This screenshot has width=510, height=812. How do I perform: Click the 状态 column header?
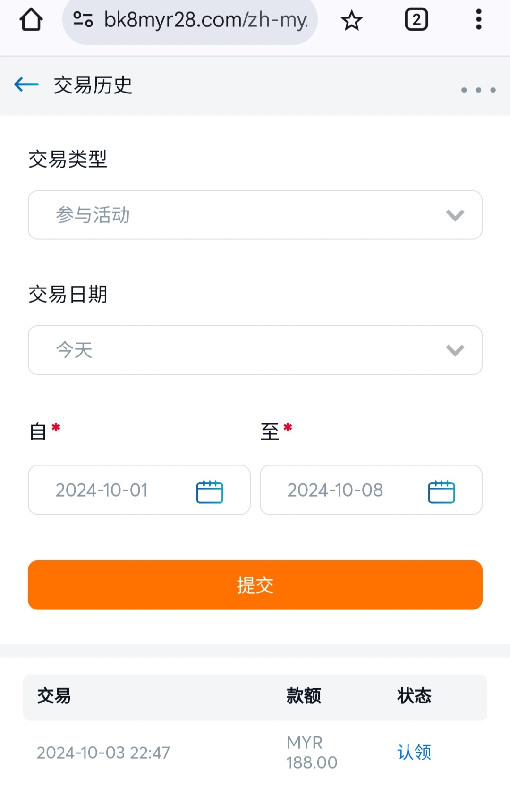pos(414,696)
